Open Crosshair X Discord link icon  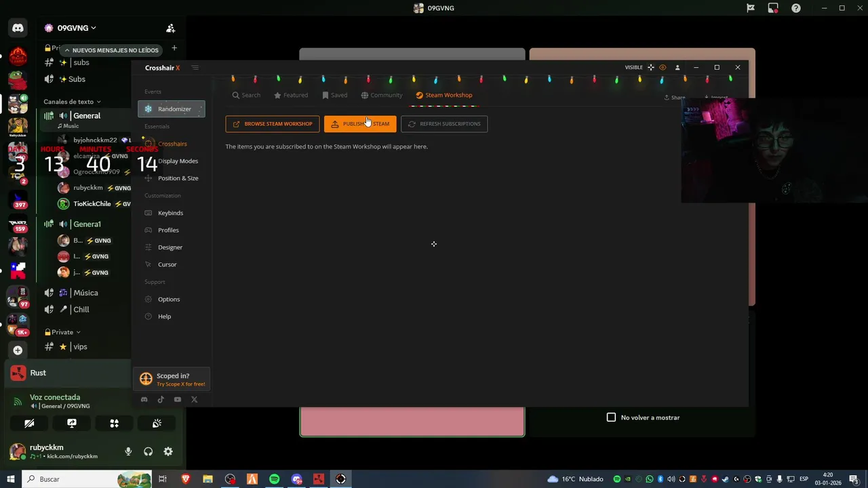144,400
